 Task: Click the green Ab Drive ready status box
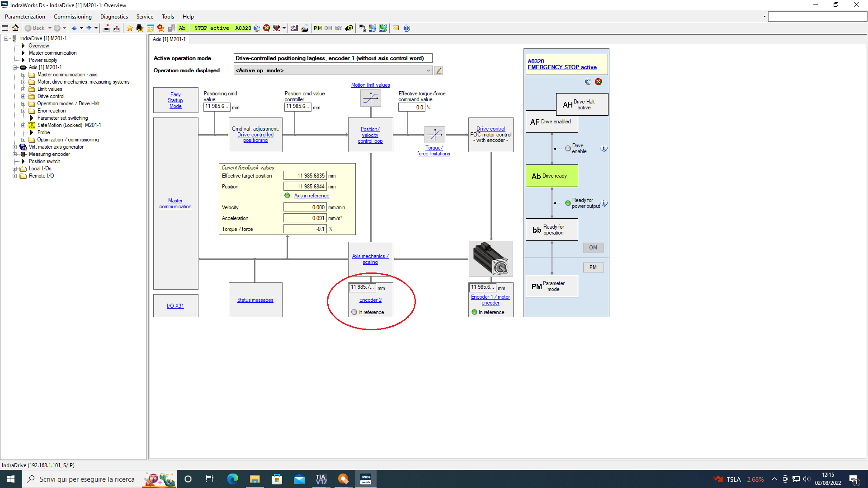pos(552,176)
